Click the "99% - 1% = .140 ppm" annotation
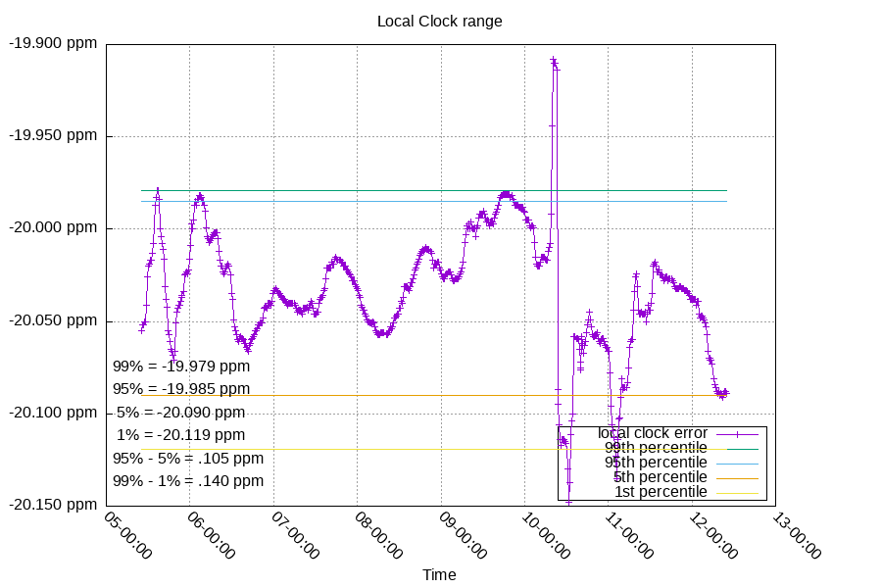 (x=188, y=481)
